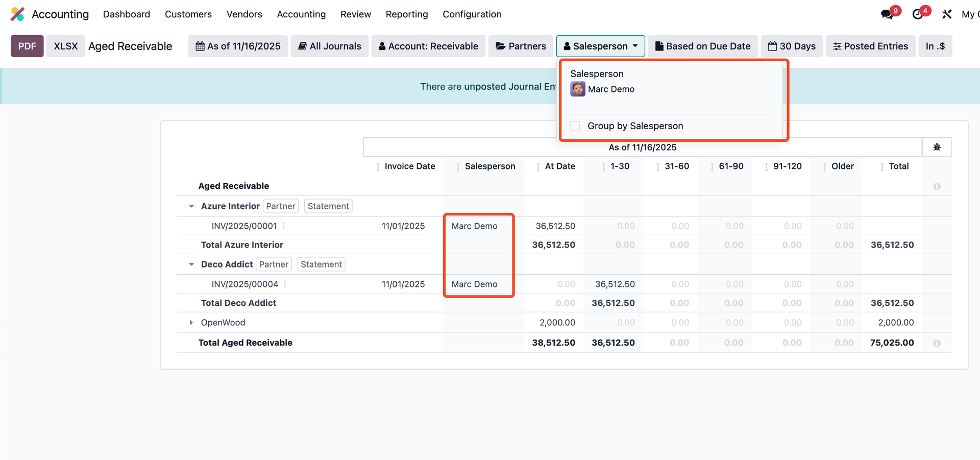This screenshot has width=980, height=460.
Task: Enable the Group by Salesperson checkbox
Action: pos(575,126)
